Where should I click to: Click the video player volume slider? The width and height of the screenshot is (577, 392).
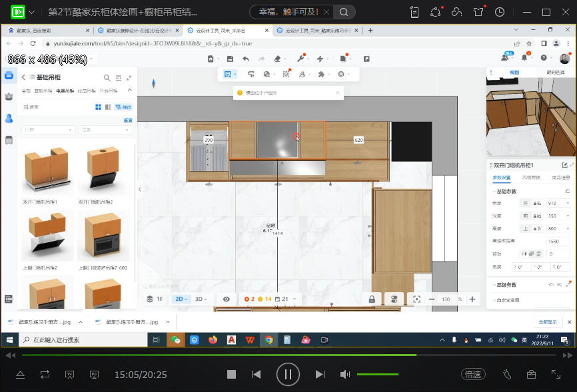377,374
